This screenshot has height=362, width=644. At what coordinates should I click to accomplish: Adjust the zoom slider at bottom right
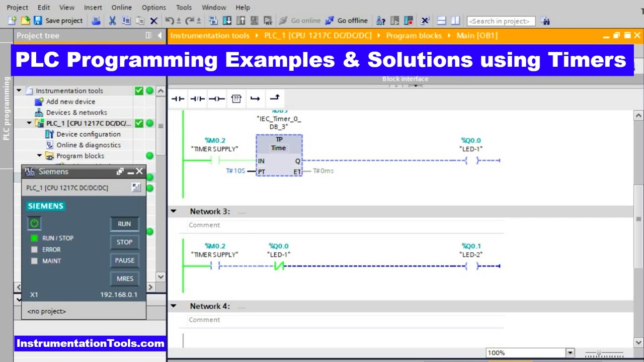(x=599, y=353)
